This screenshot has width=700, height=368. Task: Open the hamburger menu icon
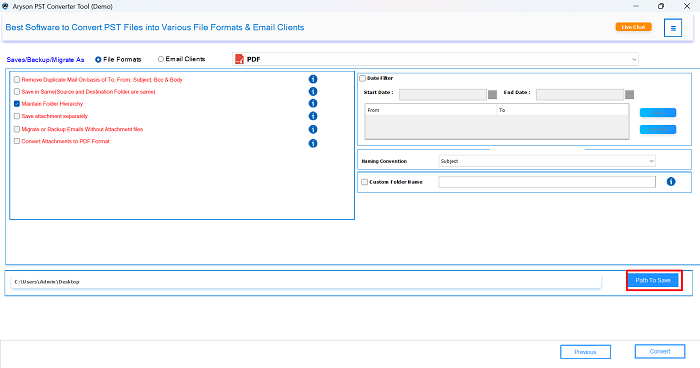(x=673, y=28)
